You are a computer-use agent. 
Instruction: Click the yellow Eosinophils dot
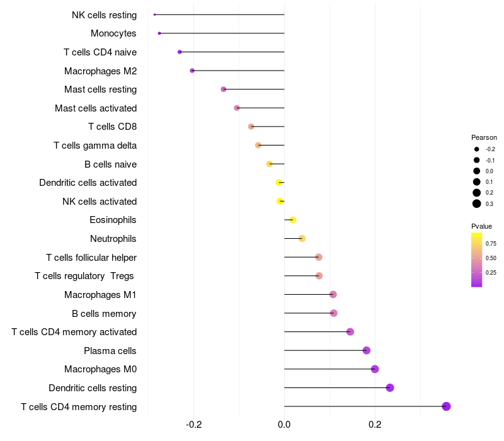(x=292, y=220)
